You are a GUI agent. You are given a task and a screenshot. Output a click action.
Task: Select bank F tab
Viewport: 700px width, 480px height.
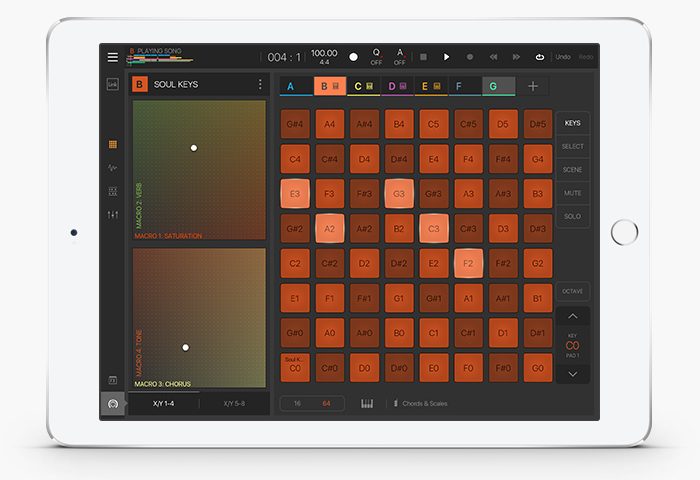465,86
